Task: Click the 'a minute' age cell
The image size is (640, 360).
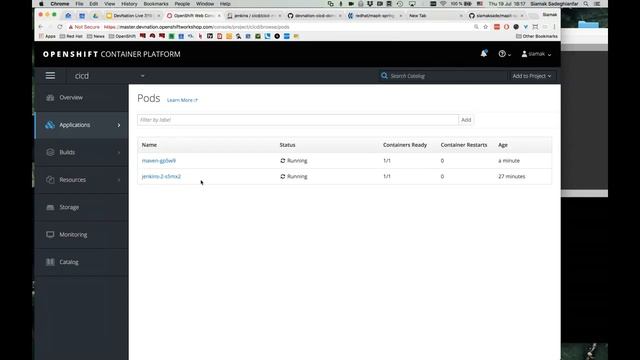Action: [509, 160]
